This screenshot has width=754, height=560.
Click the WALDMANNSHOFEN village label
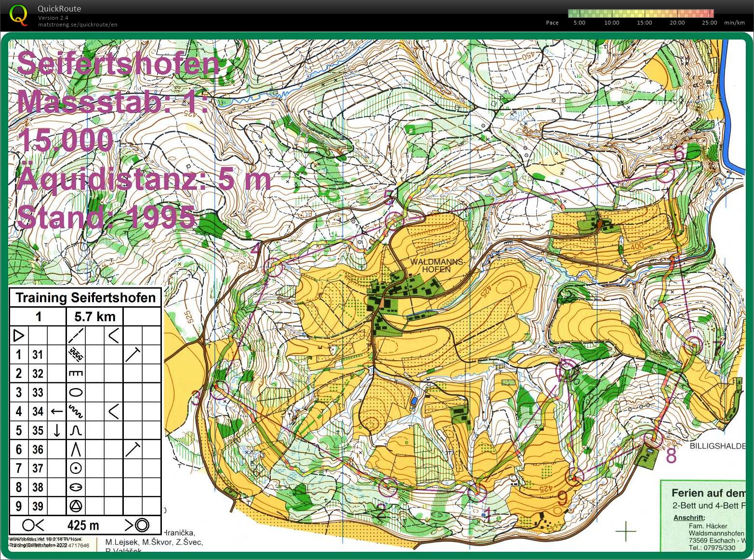pyautogui.click(x=437, y=266)
